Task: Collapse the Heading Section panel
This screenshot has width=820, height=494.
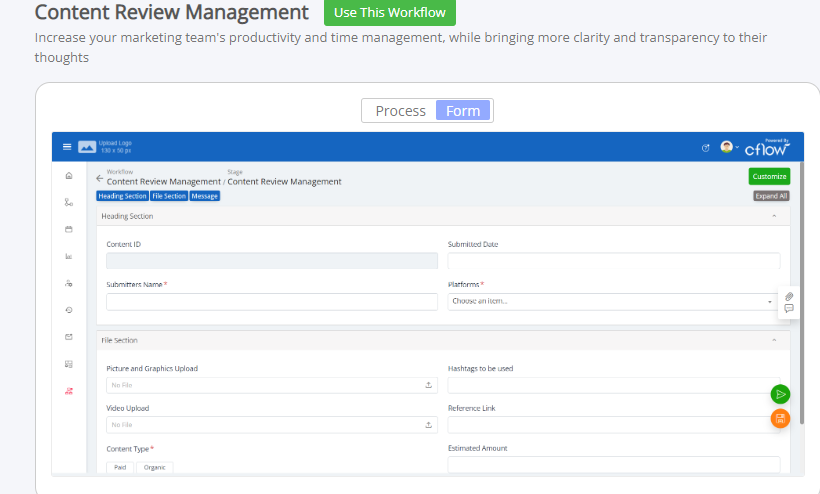Action: [774, 216]
